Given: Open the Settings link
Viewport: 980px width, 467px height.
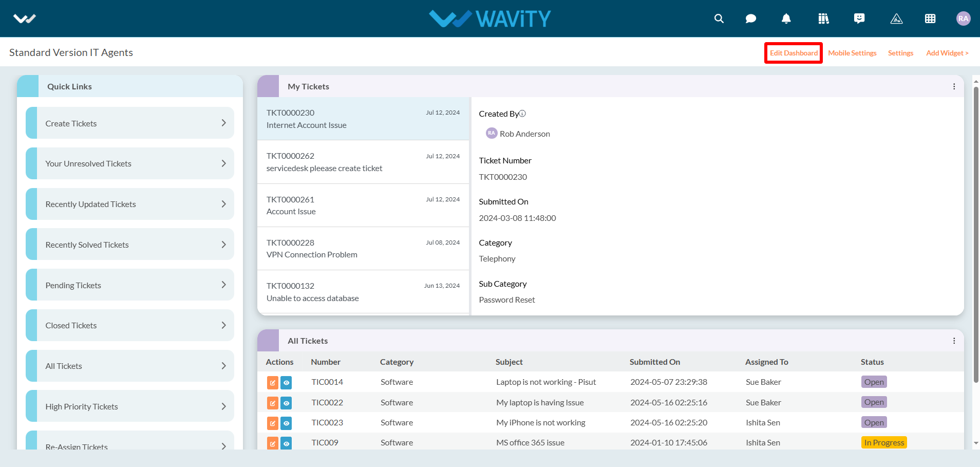Looking at the screenshot, I should [900, 53].
